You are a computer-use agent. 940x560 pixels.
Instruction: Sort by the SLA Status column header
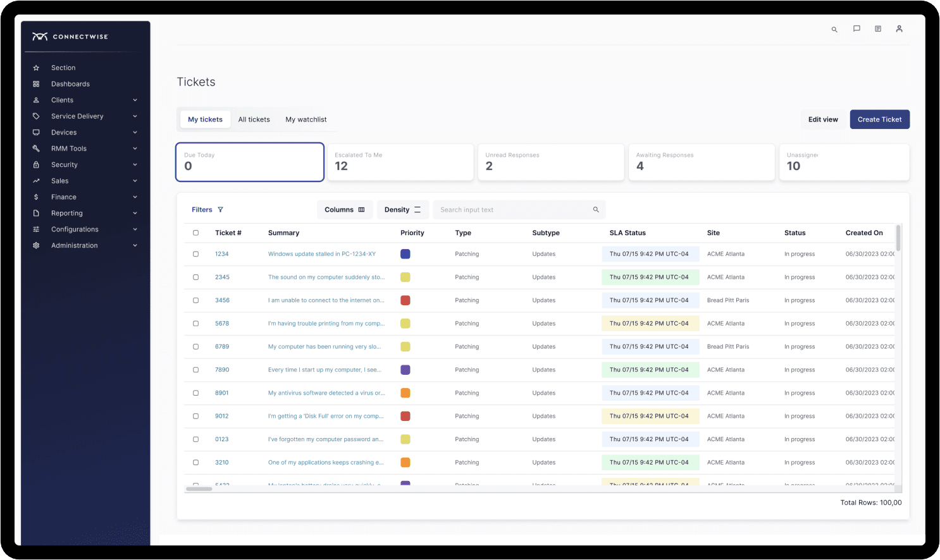(628, 233)
